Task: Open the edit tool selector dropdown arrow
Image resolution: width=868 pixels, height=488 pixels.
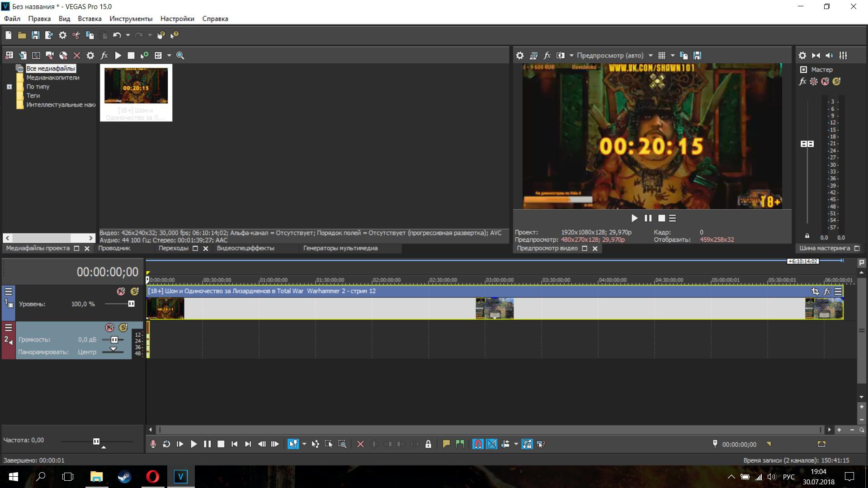Action: 304,444
